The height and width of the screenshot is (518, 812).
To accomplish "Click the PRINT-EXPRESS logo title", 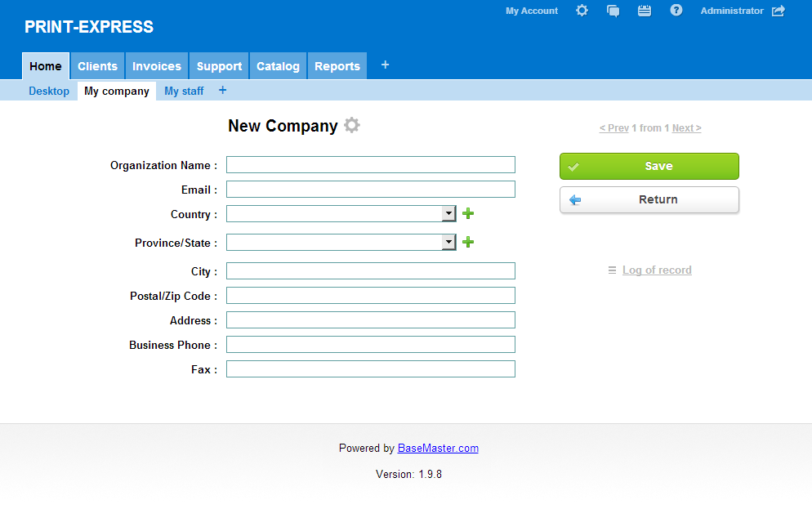I will [89, 27].
